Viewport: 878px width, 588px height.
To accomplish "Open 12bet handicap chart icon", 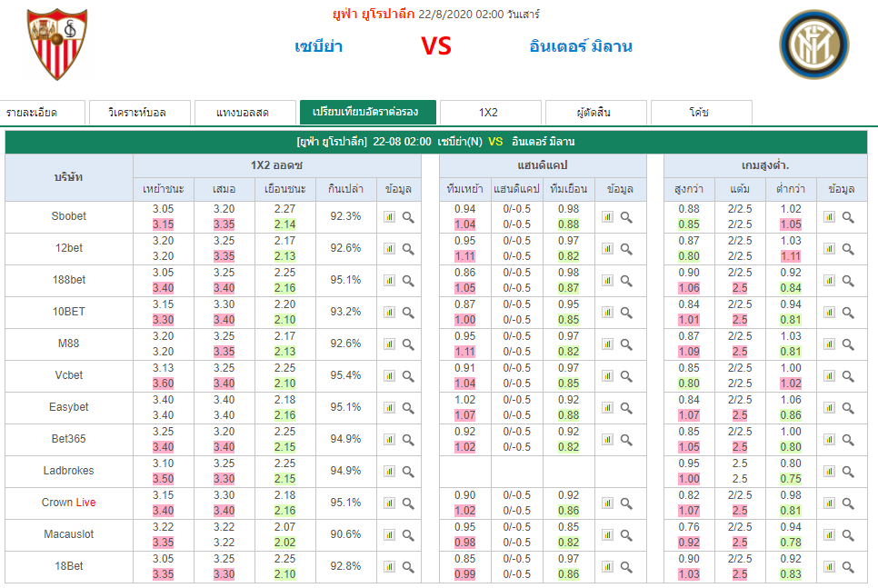I will 607,249.
